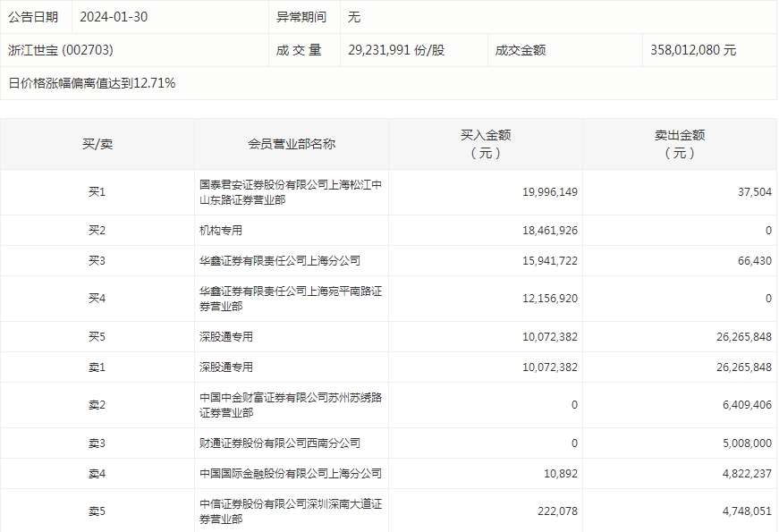Select 中国中金财富证券 苏州苏绣路 branch name
This screenshot has width=779, height=532.
[x=291, y=405]
